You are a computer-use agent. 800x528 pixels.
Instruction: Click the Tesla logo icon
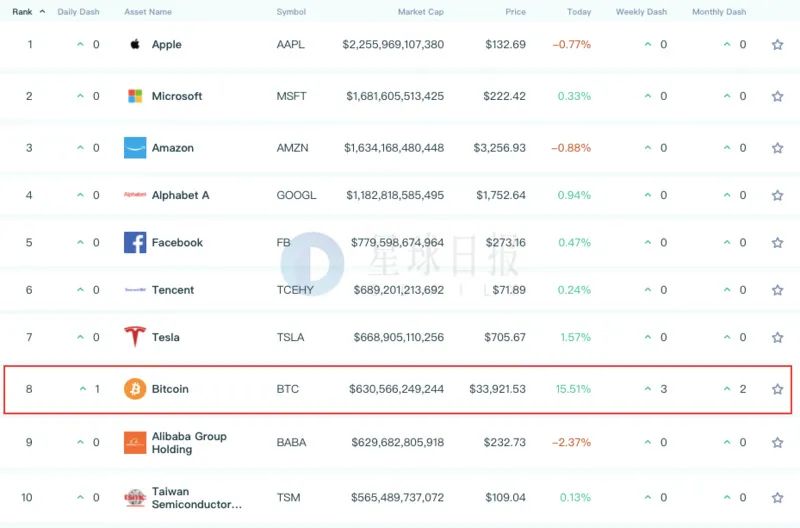135,337
